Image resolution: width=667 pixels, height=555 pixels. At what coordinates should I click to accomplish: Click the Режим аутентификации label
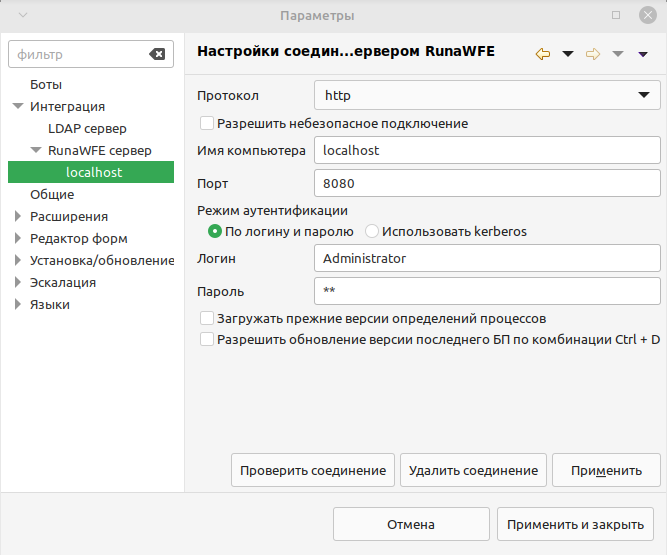click(272, 211)
